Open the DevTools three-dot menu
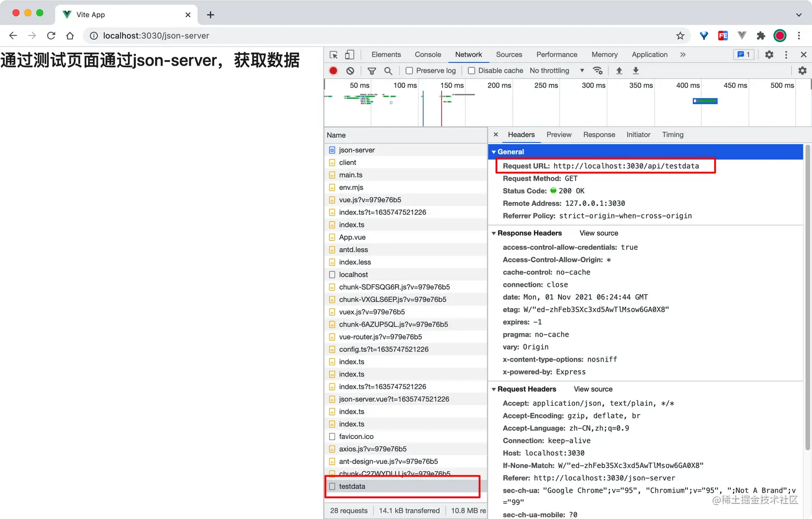The image size is (812, 519). pos(786,55)
